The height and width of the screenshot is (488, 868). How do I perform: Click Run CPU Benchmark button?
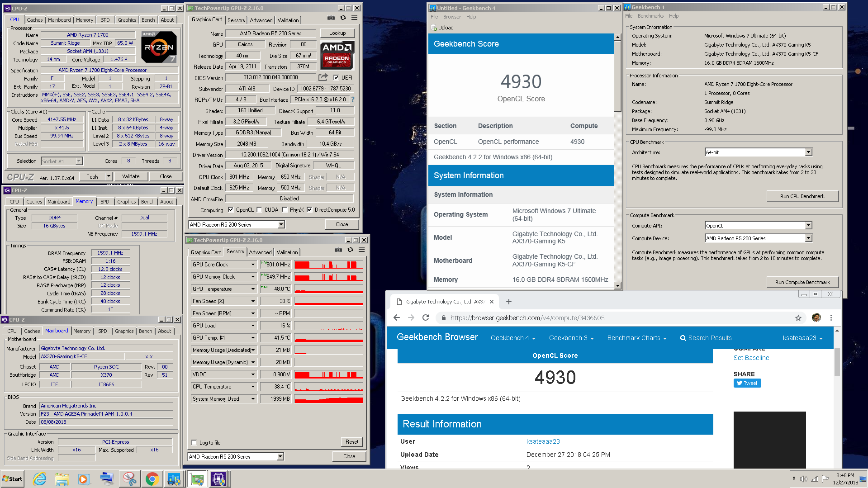(802, 196)
